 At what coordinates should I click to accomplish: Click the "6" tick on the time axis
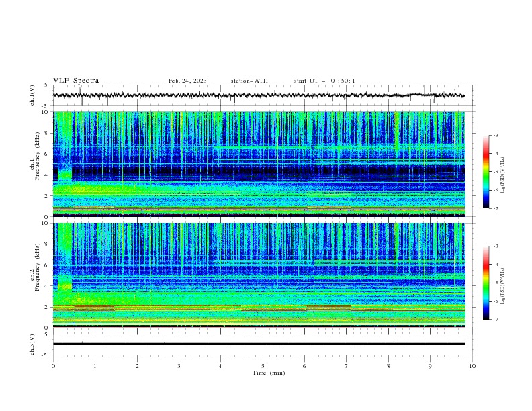304,366
